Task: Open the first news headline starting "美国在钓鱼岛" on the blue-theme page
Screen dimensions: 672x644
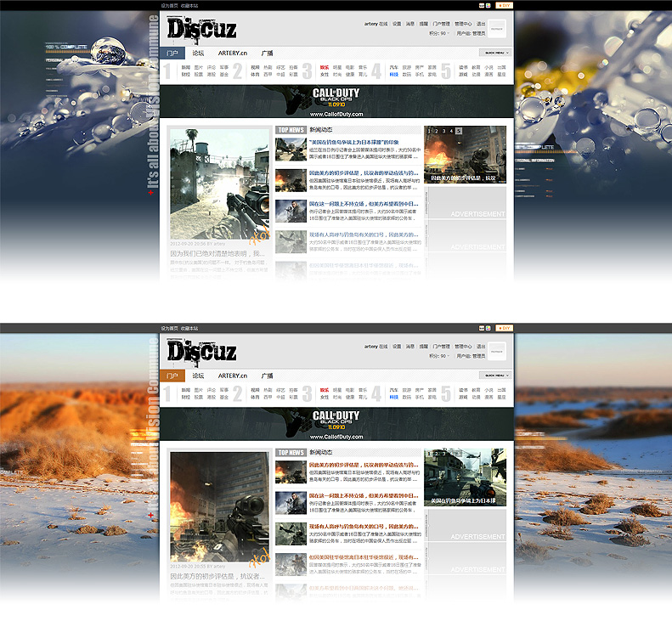Action: [354, 142]
